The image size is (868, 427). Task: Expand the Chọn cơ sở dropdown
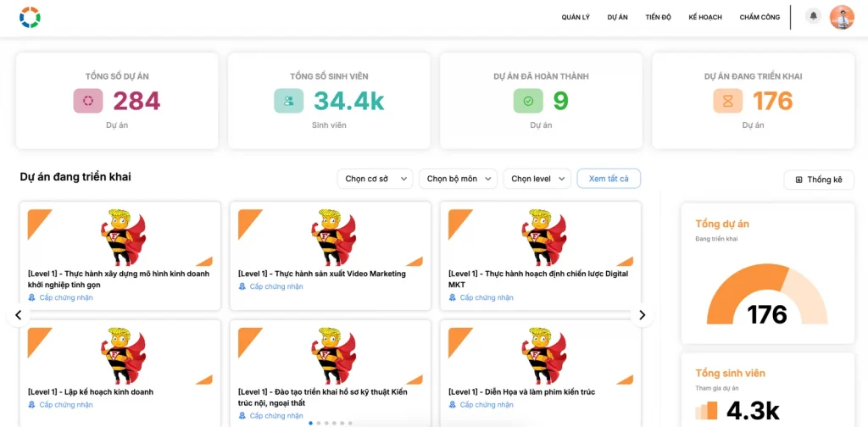[x=375, y=179]
